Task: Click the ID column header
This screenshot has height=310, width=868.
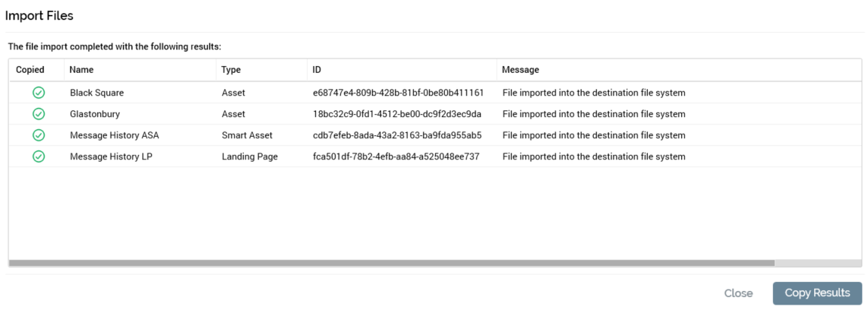Action: (317, 70)
